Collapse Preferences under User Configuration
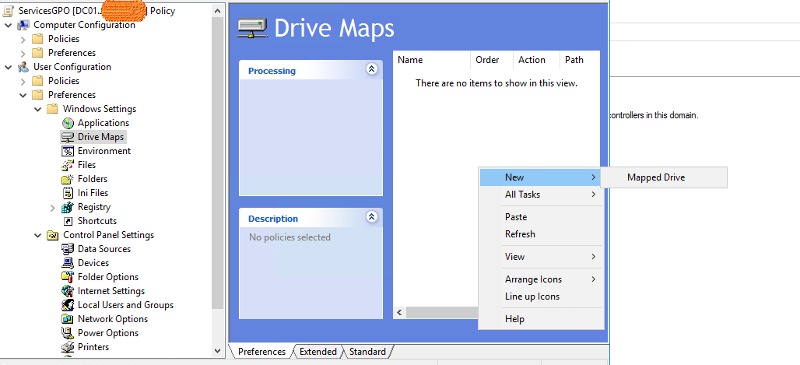This screenshot has height=365, width=800. (23, 95)
